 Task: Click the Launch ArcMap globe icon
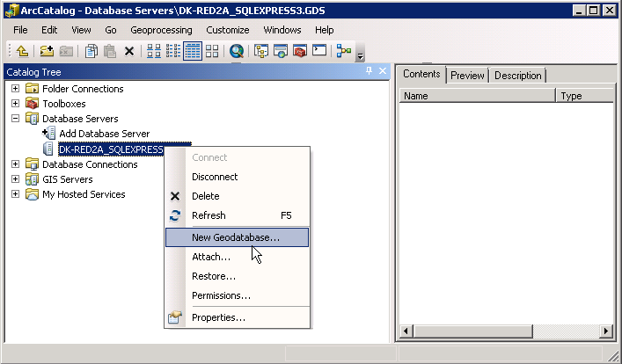tap(281, 51)
